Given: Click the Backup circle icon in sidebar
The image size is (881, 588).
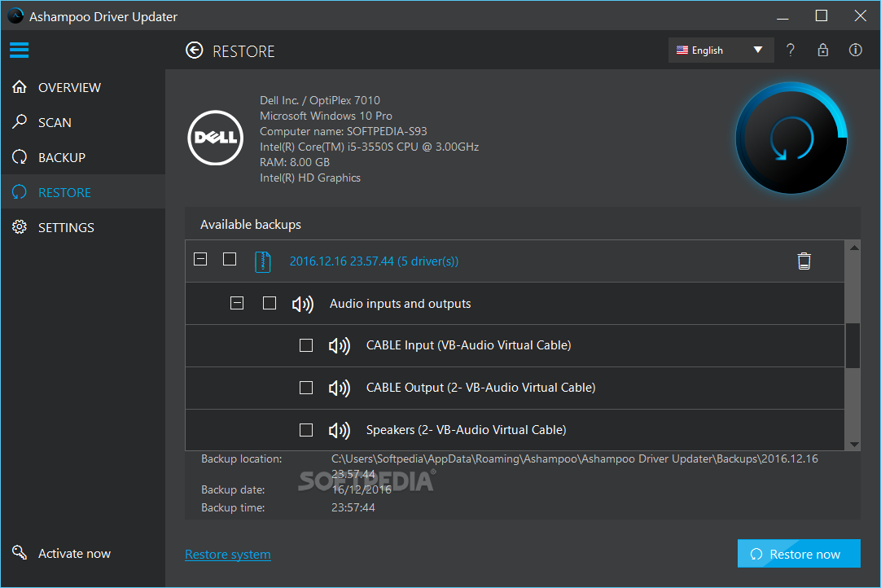Looking at the screenshot, I should click(x=20, y=157).
